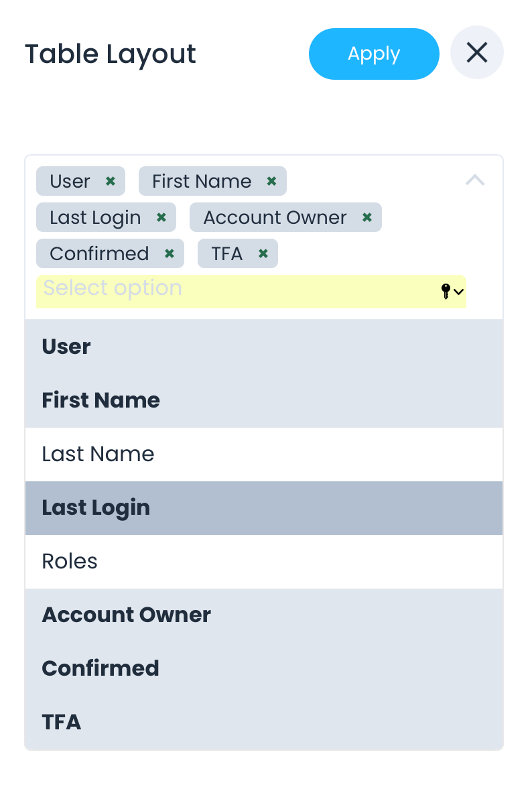Click the password key icon in the select field
Image resolution: width=532 pixels, height=787 pixels.
(x=446, y=291)
